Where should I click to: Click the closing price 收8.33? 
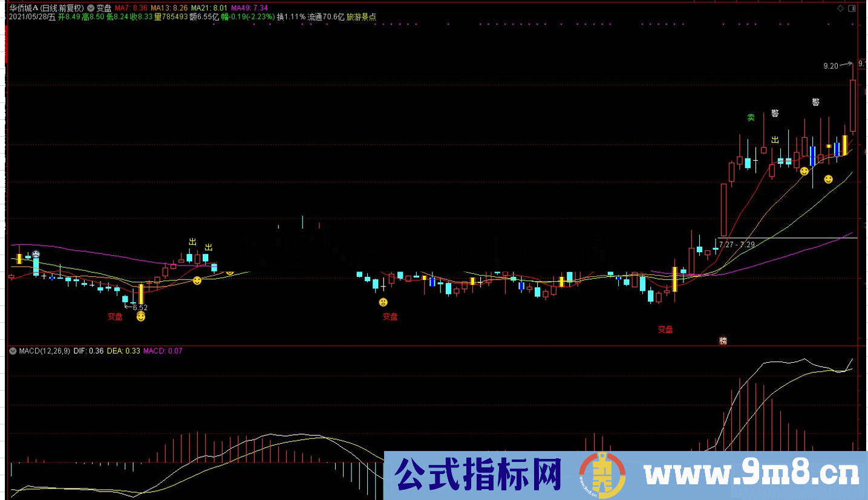pyautogui.click(x=142, y=17)
